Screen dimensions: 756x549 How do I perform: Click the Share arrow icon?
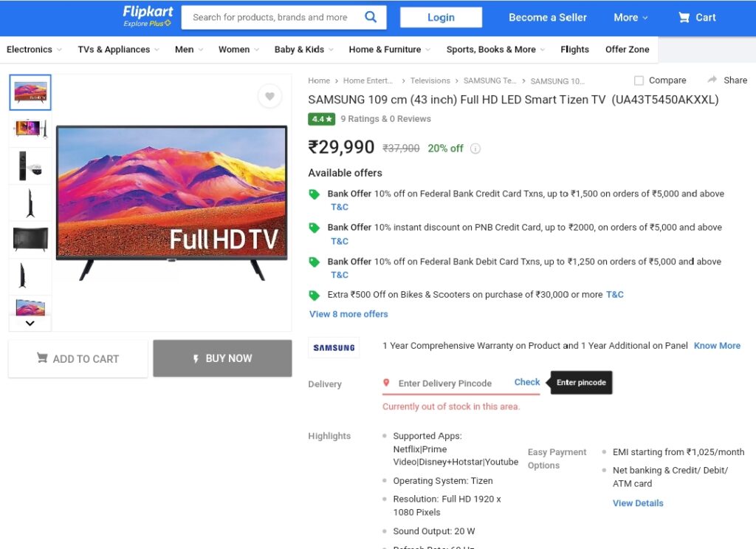(x=712, y=80)
